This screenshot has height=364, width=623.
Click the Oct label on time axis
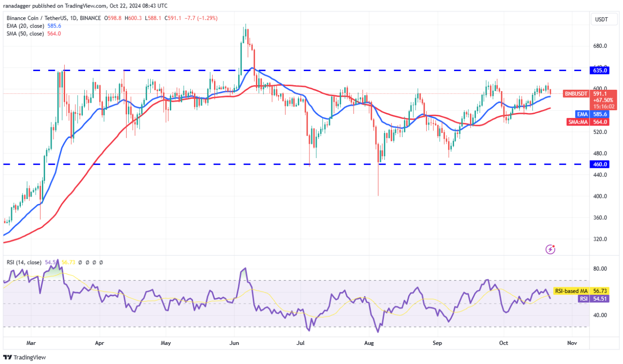(504, 343)
